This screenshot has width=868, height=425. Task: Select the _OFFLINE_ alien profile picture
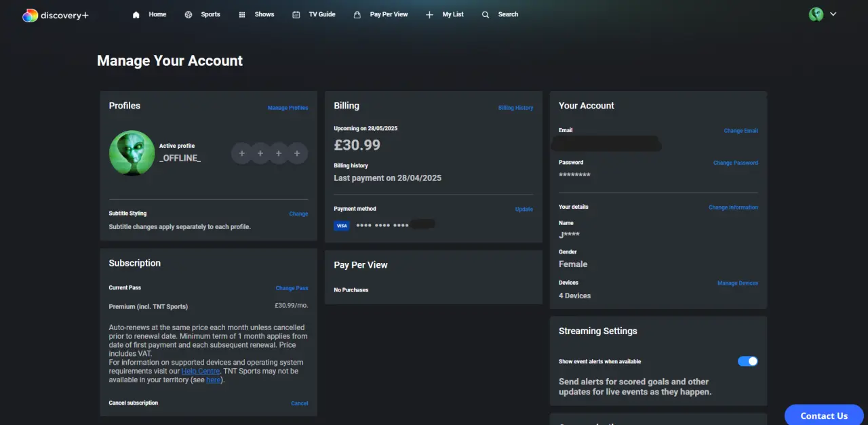(x=132, y=153)
